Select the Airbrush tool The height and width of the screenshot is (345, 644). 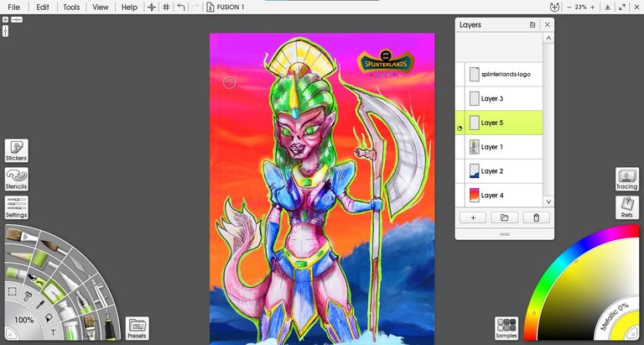pyautogui.click(x=99, y=292)
